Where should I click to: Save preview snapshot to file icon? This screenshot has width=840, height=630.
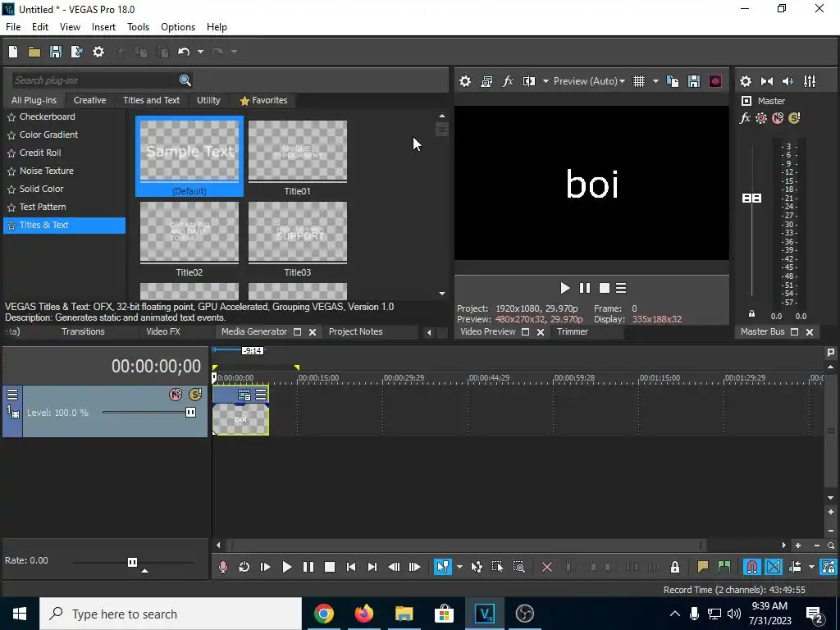coord(694,81)
